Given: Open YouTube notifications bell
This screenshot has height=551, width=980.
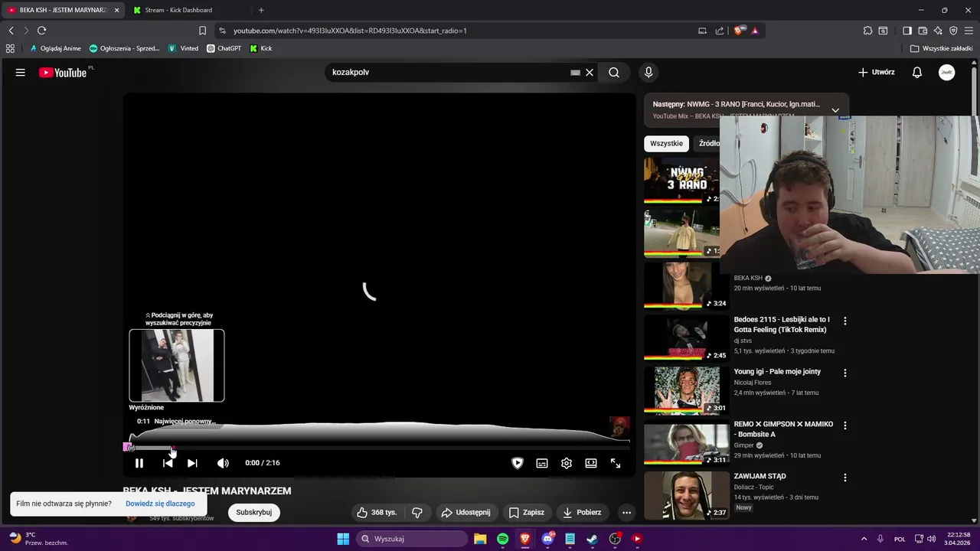Looking at the screenshot, I should pyautogui.click(x=917, y=73).
